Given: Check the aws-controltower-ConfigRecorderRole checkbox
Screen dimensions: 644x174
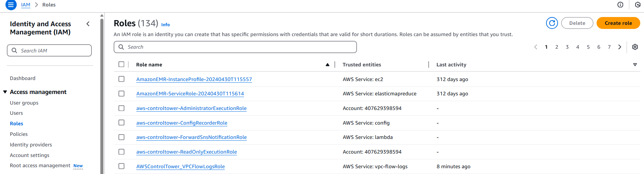Looking at the screenshot, I should (121, 123).
